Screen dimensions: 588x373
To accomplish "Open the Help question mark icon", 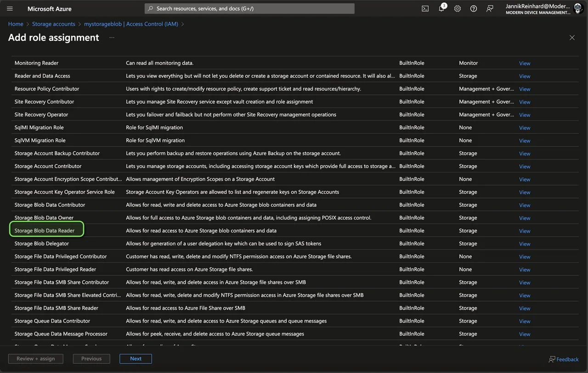I will tap(474, 9).
